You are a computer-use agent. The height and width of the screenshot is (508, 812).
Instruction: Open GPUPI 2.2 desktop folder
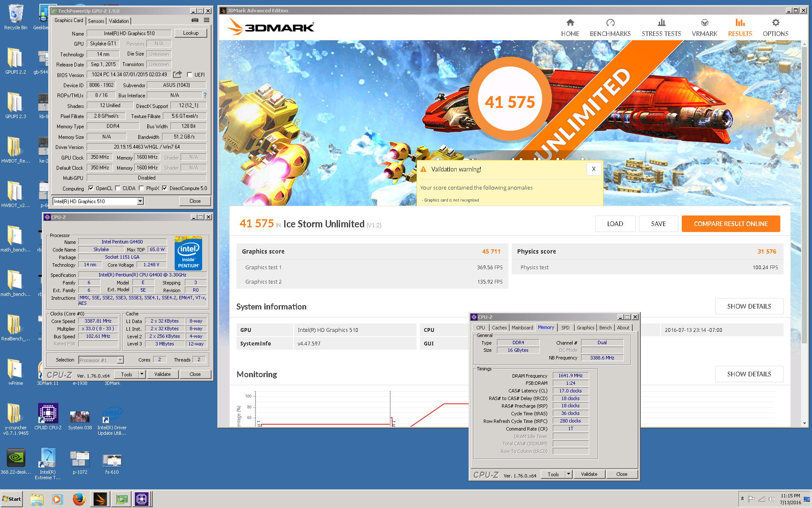(x=16, y=61)
